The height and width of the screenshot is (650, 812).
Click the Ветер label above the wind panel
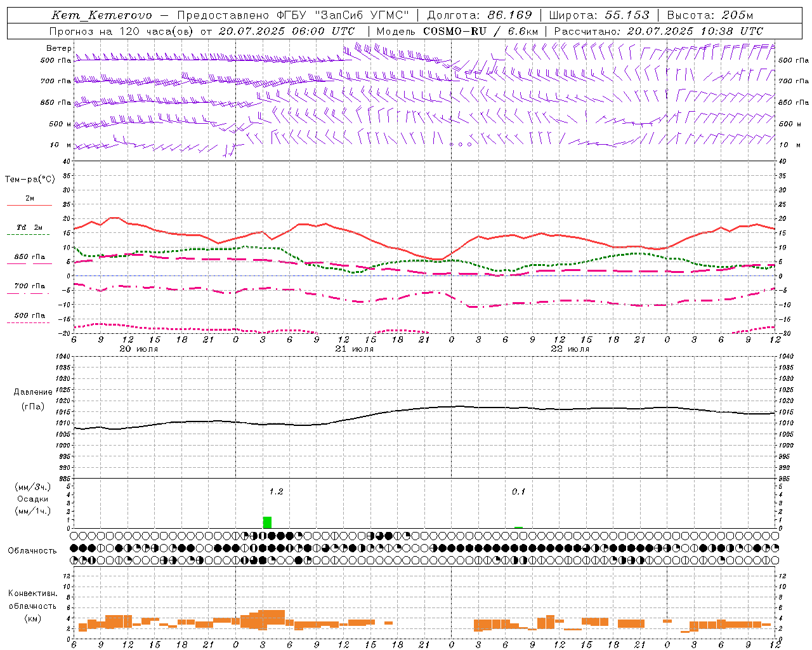tap(59, 48)
